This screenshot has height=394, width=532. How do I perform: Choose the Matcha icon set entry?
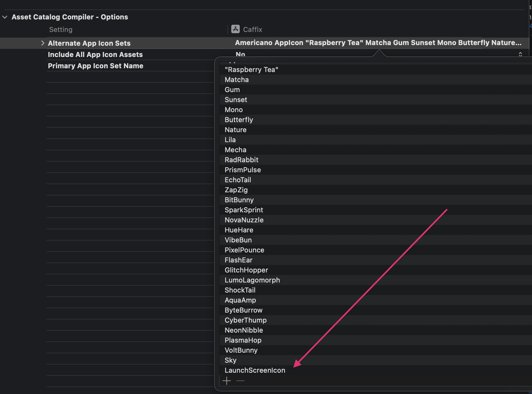(x=237, y=80)
